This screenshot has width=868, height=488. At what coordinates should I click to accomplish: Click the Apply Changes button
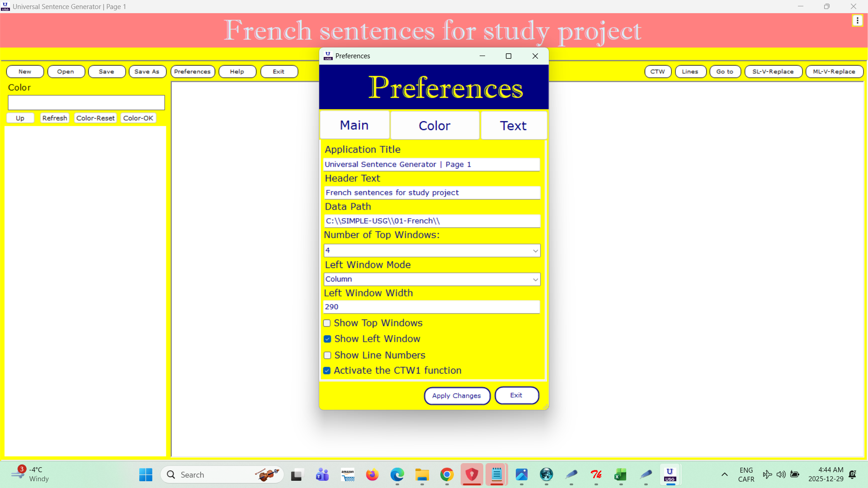click(x=457, y=396)
